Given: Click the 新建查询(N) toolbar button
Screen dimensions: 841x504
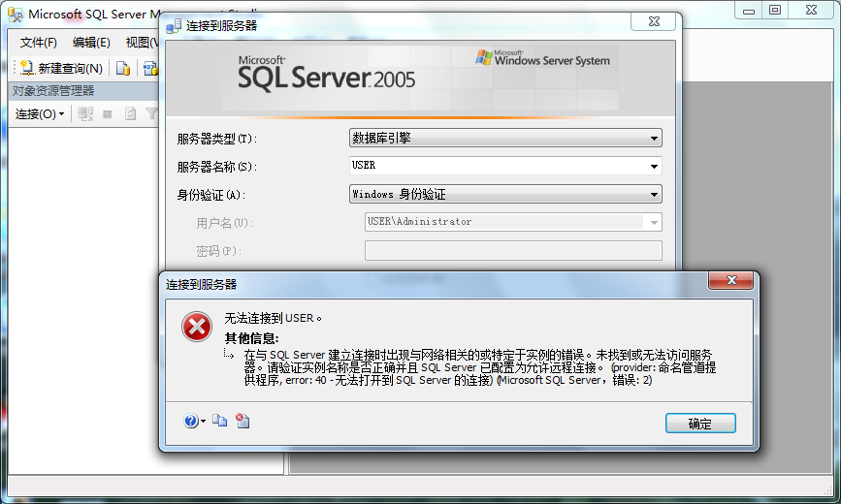Looking at the screenshot, I should pyautogui.click(x=61, y=68).
